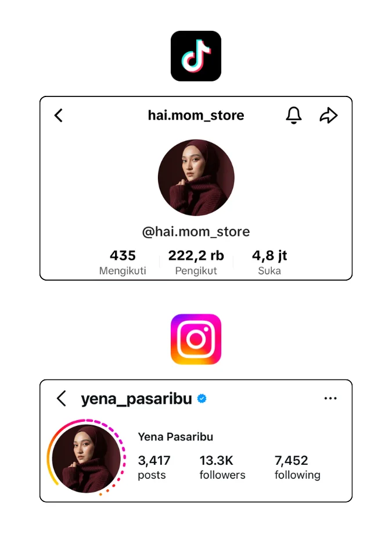Open the 435 Mengikuti list

[123, 263]
